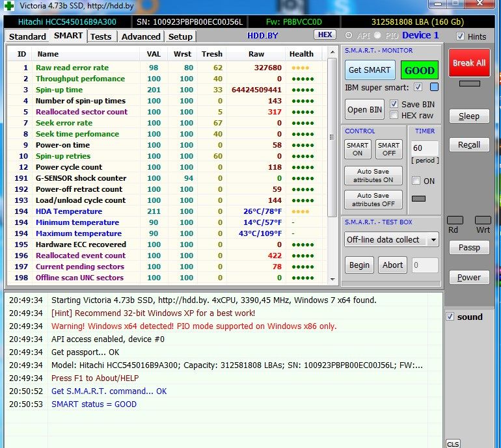Click the Hitachi HCC545016B9A300 model label
This screenshot has height=448, width=501.
pos(67,21)
